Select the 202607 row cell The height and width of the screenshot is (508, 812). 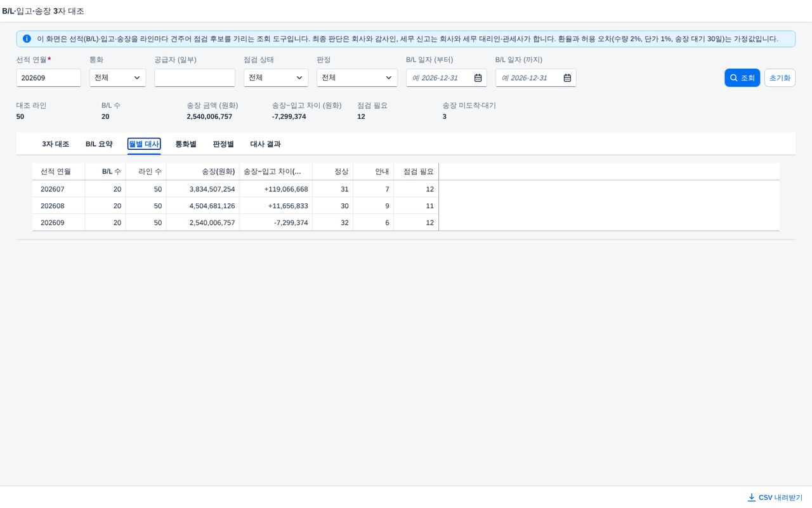(x=58, y=189)
